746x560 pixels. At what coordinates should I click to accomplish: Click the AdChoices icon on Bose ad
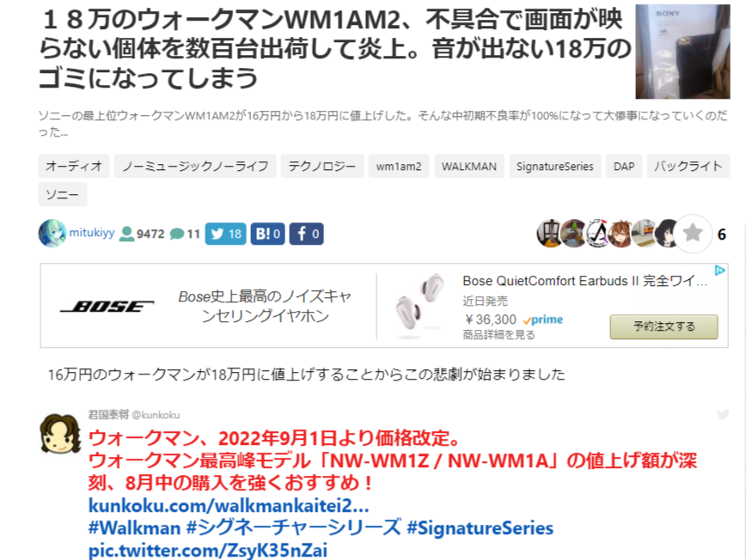[x=720, y=271]
